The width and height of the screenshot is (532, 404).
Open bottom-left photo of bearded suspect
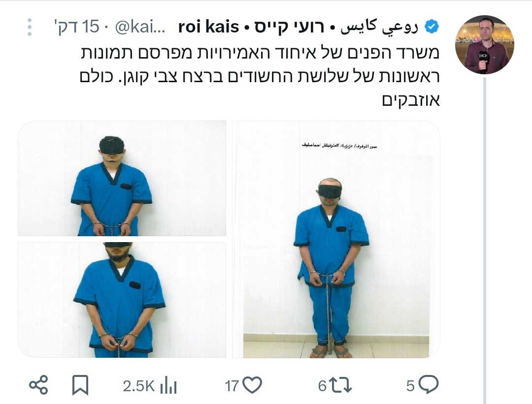[122, 300]
